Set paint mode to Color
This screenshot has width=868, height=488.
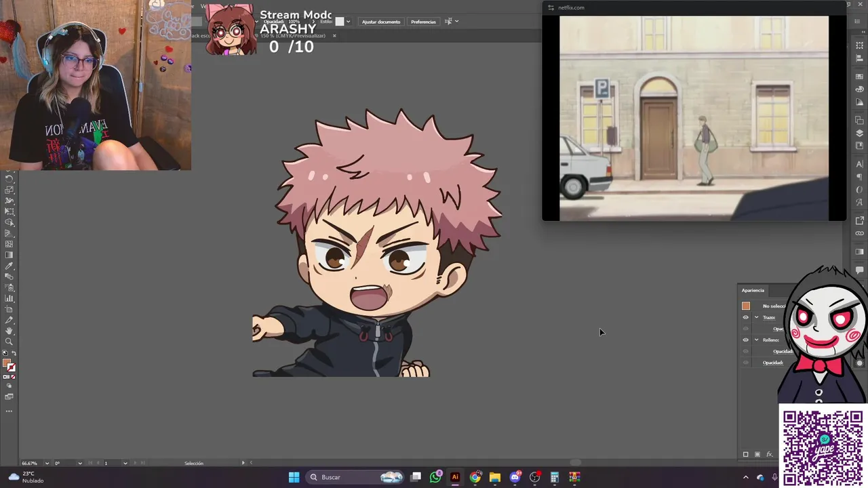(5, 377)
